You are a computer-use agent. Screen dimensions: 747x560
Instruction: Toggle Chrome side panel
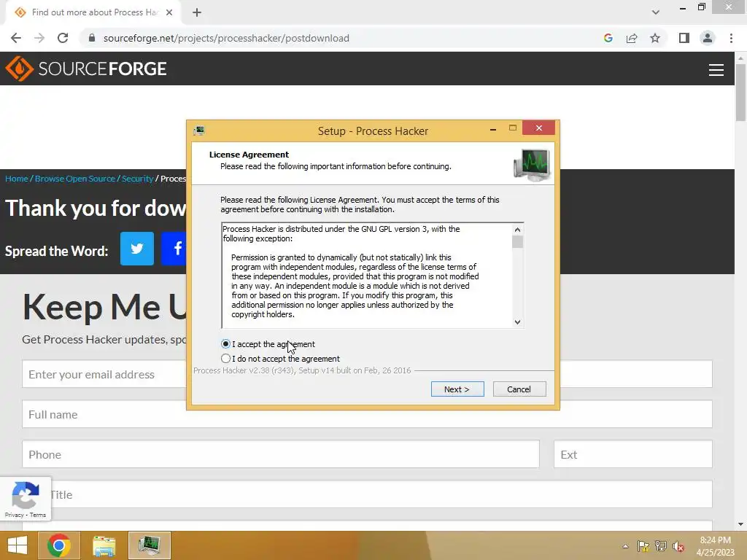[684, 38]
